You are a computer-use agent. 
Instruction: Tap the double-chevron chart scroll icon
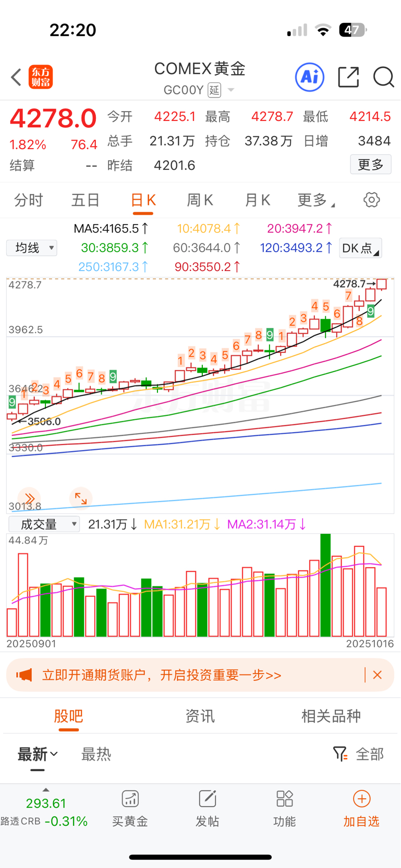click(29, 498)
